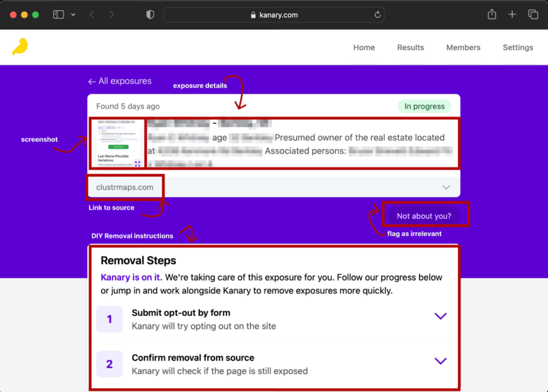Screen dimensions: 548x392
Task: Show the tab overview
Action: coord(533,14)
